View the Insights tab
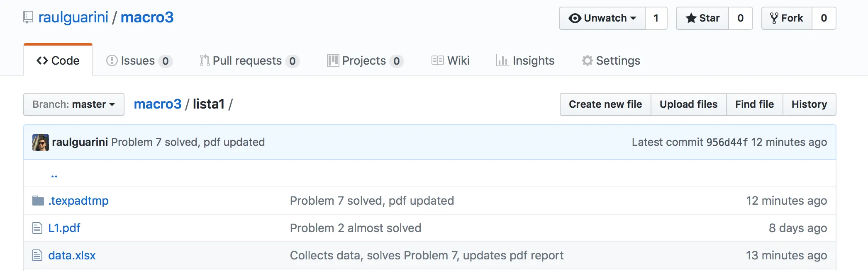Screen dimensions: 868x271 525,61
